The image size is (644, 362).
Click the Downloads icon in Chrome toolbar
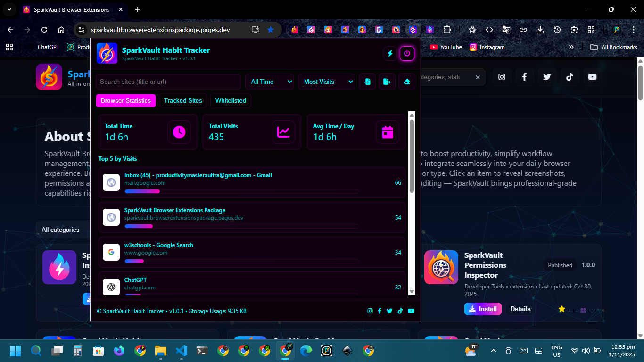coord(540,30)
